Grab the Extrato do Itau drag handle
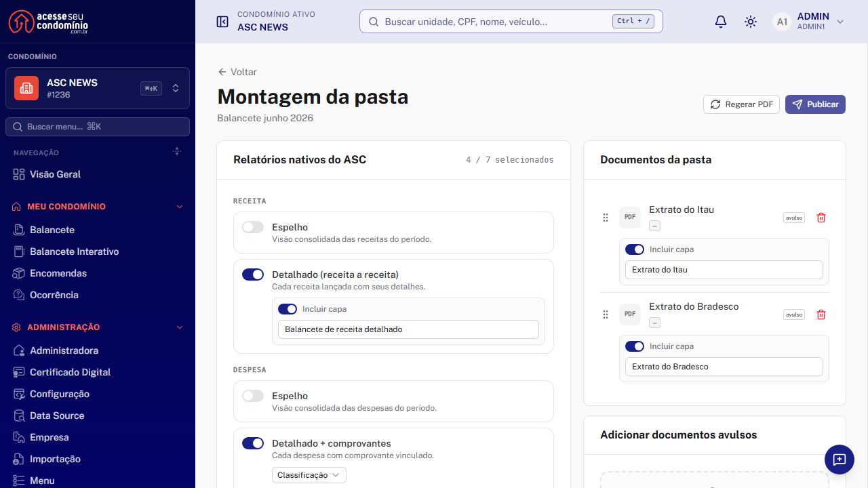This screenshot has width=868, height=488. click(606, 218)
